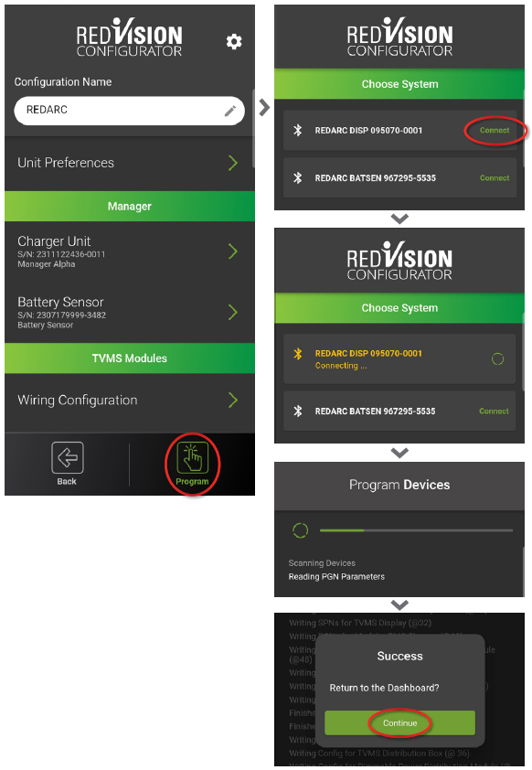Tap the Back arrow icon
Viewport: 532px width, 770px height.
pyautogui.click(x=68, y=457)
